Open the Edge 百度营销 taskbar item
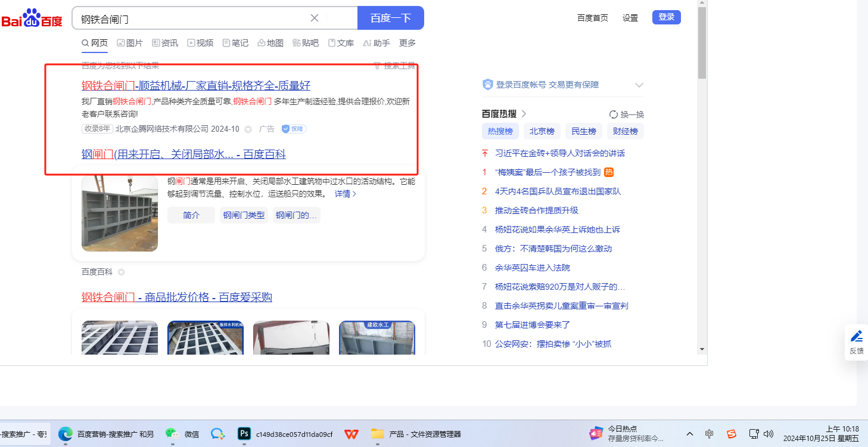Screen dimensions: 868x447 [106, 434]
